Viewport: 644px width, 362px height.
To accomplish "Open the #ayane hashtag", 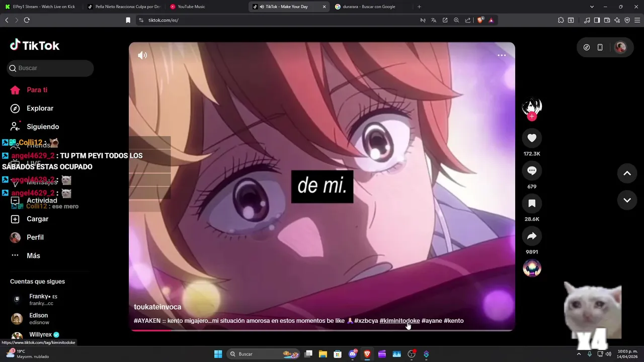I will [432, 321].
